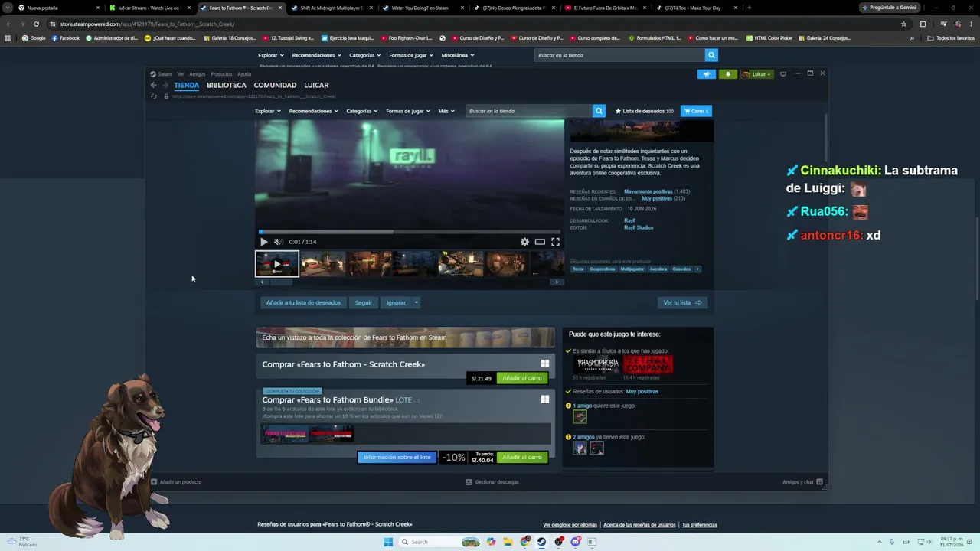Screen dimensions: 980x551
Task: Click the Steam store search magnifier button
Action: coord(599,111)
